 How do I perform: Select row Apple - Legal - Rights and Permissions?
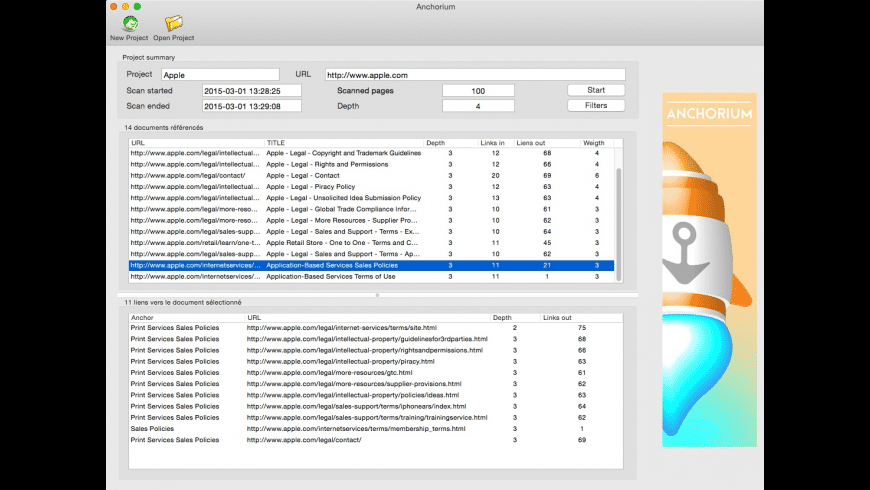point(371,164)
